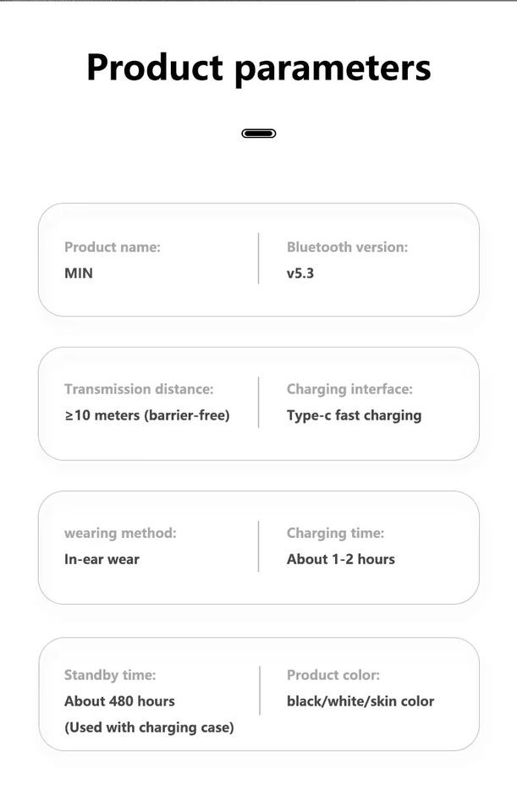Select the "Charging interface:" label
The image size is (517, 812).
tap(349, 389)
